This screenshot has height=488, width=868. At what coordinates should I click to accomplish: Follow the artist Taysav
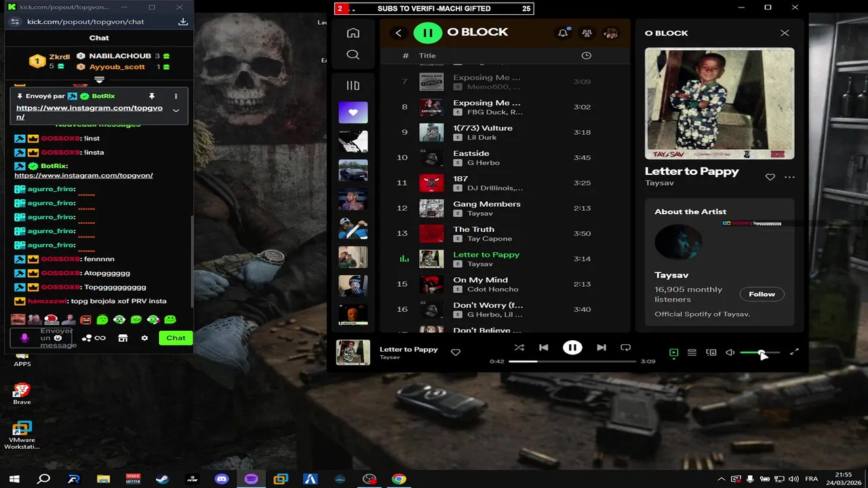click(x=762, y=294)
